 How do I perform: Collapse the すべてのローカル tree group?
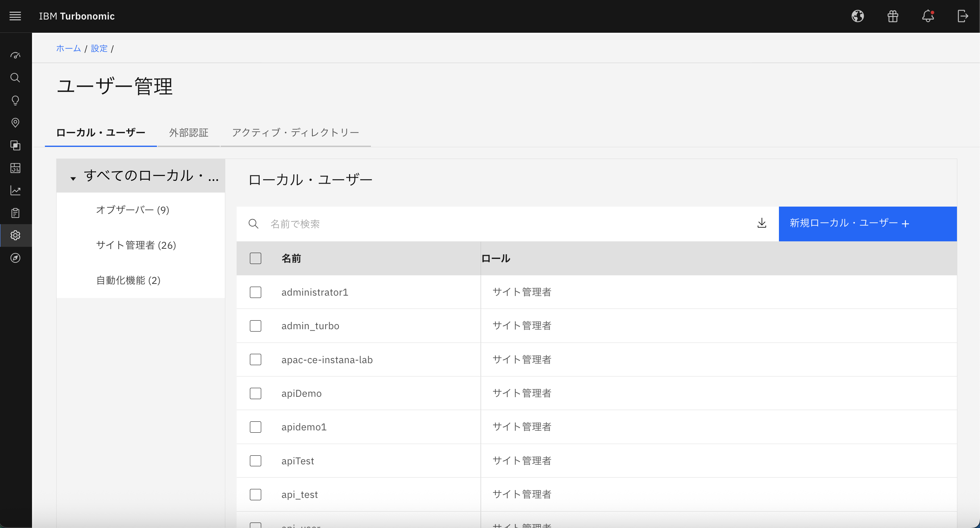pyautogui.click(x=73, y=178)
